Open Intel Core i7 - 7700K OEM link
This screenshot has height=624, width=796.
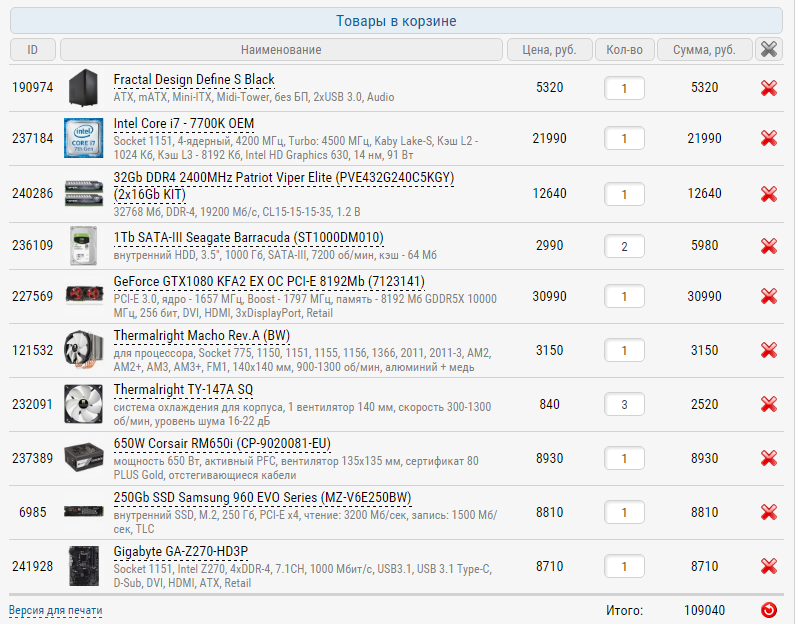coord(184,124)
